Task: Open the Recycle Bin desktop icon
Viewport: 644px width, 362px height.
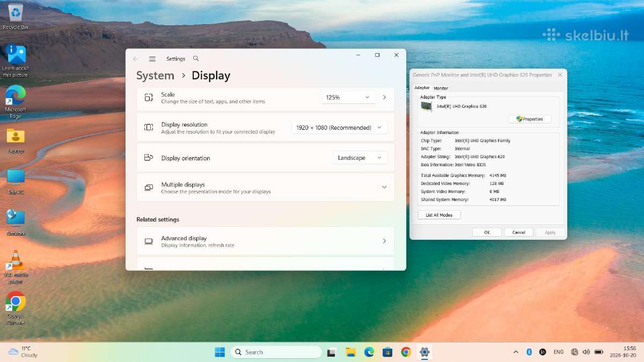Action: pos(16,16)
